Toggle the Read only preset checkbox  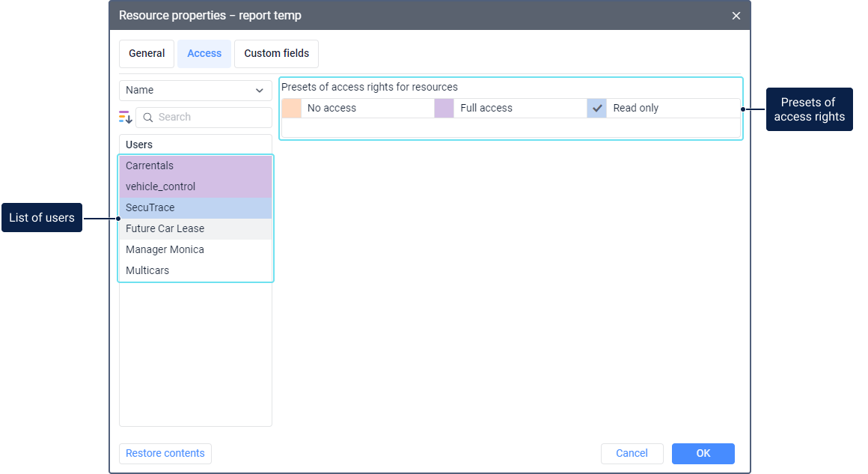click(x=596, y=108)
